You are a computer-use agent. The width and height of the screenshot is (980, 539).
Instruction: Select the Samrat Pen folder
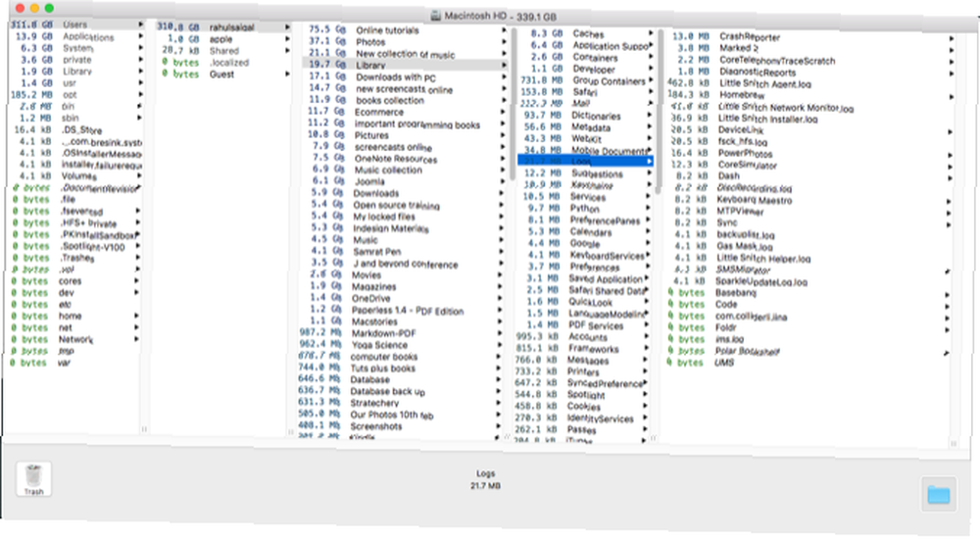(x=403, y=251)
